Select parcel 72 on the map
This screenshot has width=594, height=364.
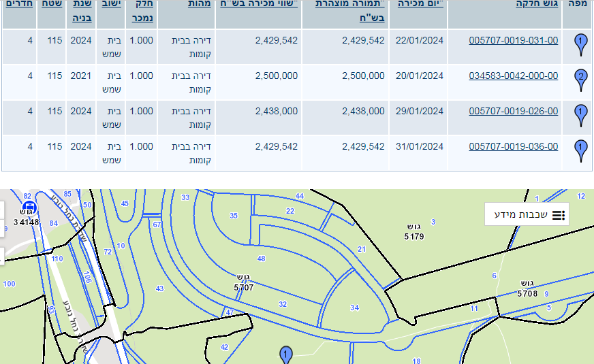pos(108,252)
